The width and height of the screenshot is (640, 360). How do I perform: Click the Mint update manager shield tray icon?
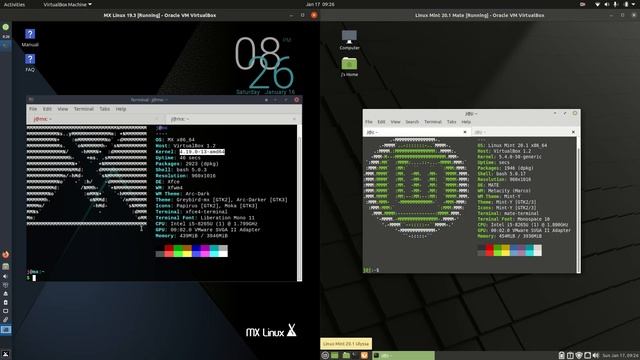579,356
